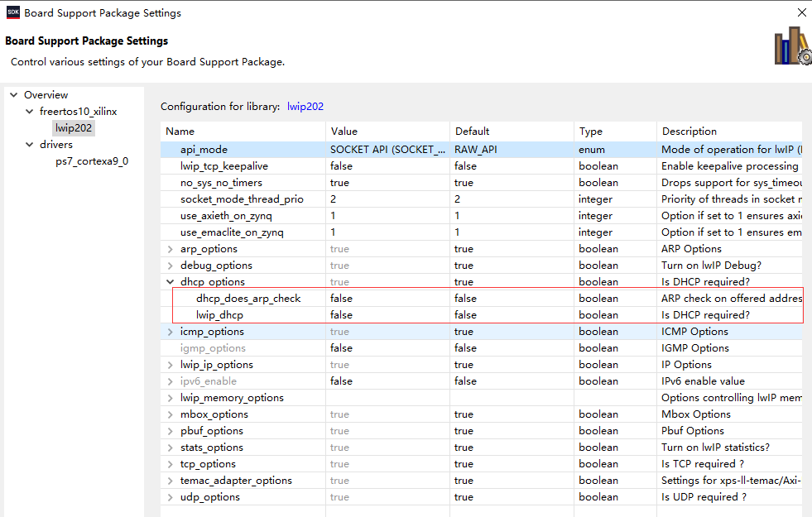Expand the icmp_options settings
The height and width of the screenshot is (517, 812).
[169, 331]
